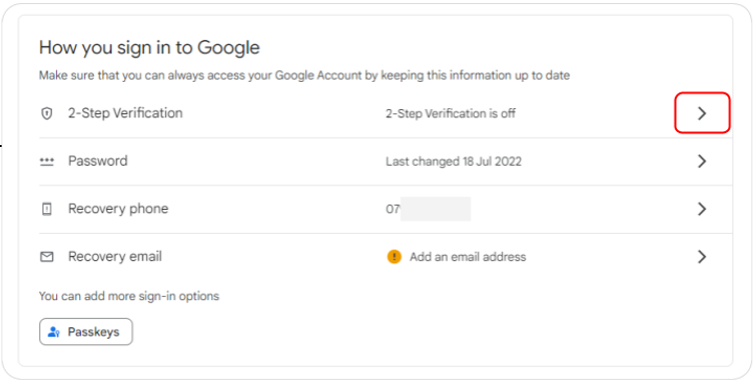Select the Recovery phone row label
The height and width of the screenshot is (381, 756).
pos(118,208)
